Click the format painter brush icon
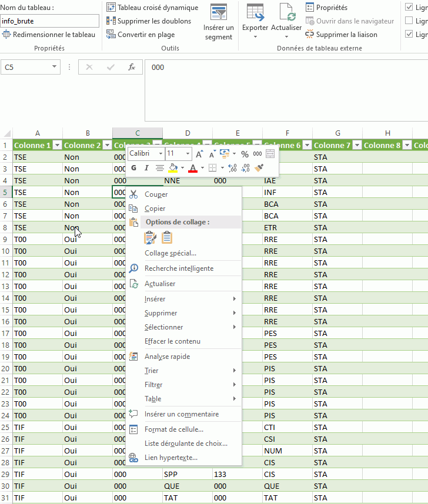Viewport: 428px width, 504px height. (x=259, y=168)
